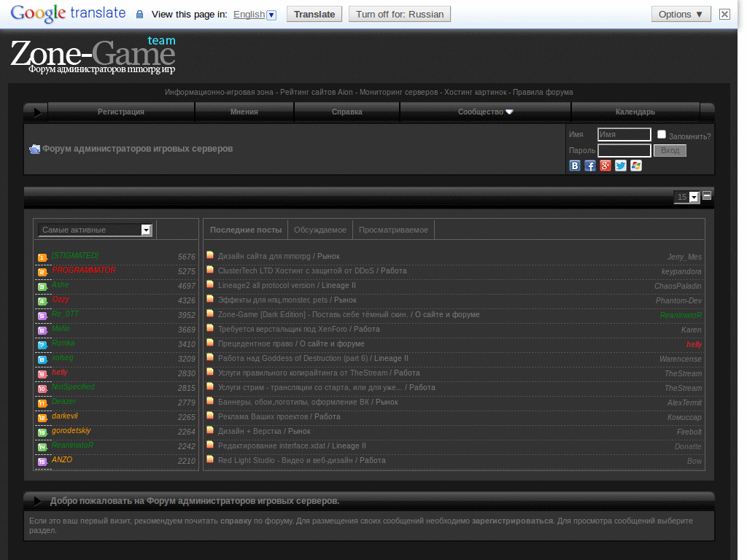Screen dimensions: 747x560
Task: Click post icon next to ClusterTech LTD Хостинг
Action: 210,270
